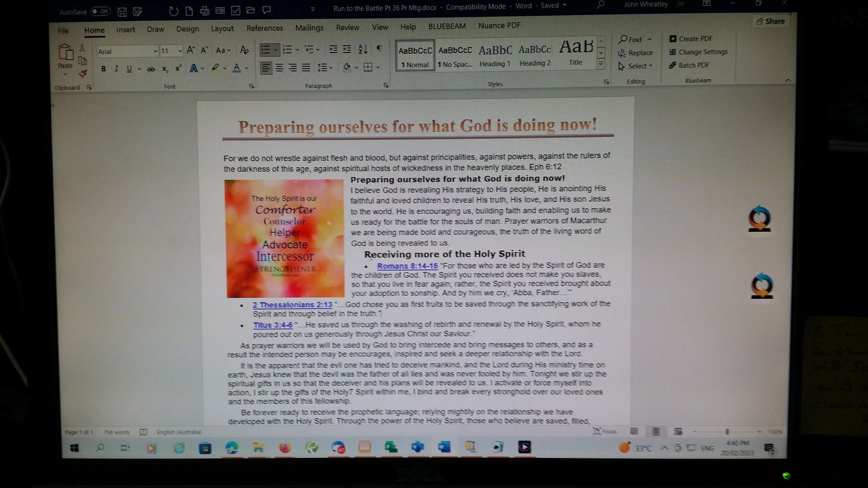Viewport: 868px width, 488px height.
Task: Apply subscript formatting
Action: (x=165, y=69)
